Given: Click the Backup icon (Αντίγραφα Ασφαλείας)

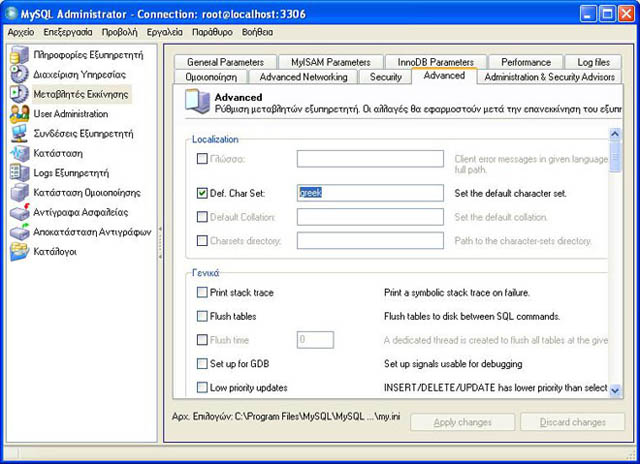Looking at the screenshot, I should [x=19, y=212].
